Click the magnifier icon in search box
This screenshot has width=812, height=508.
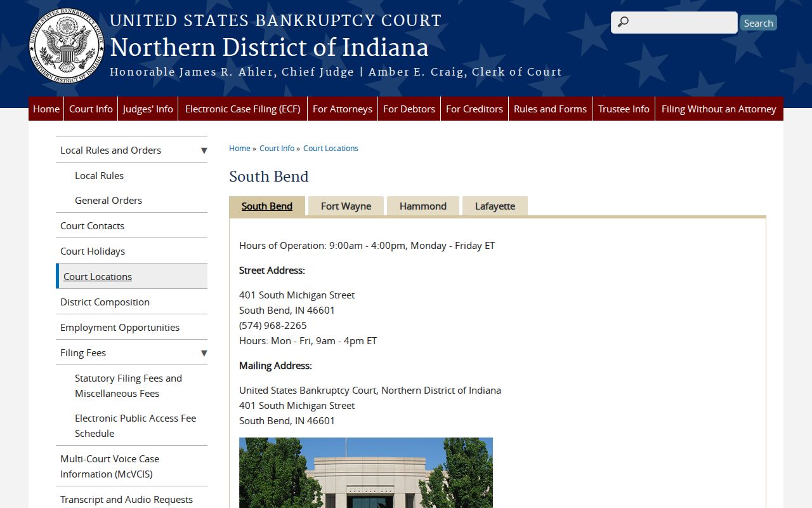click(624, 23)
